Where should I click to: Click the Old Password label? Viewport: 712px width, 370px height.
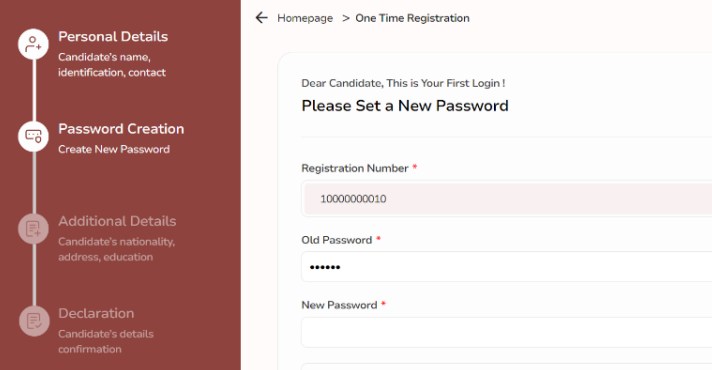point(336,240)
